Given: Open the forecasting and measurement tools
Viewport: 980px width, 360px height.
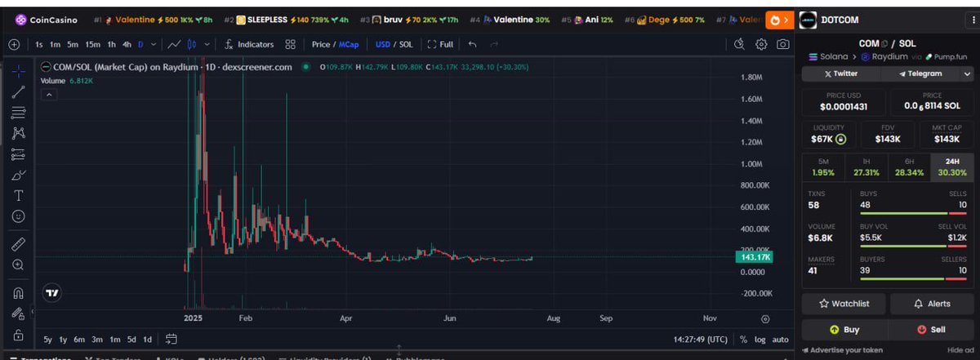Looking at the screenshot, I should click(x=18, y=154).
